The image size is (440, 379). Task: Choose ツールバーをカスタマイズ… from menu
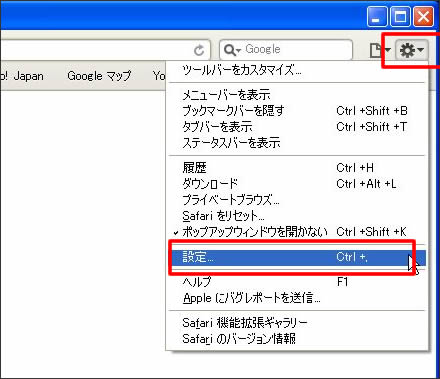coord(297,70)
